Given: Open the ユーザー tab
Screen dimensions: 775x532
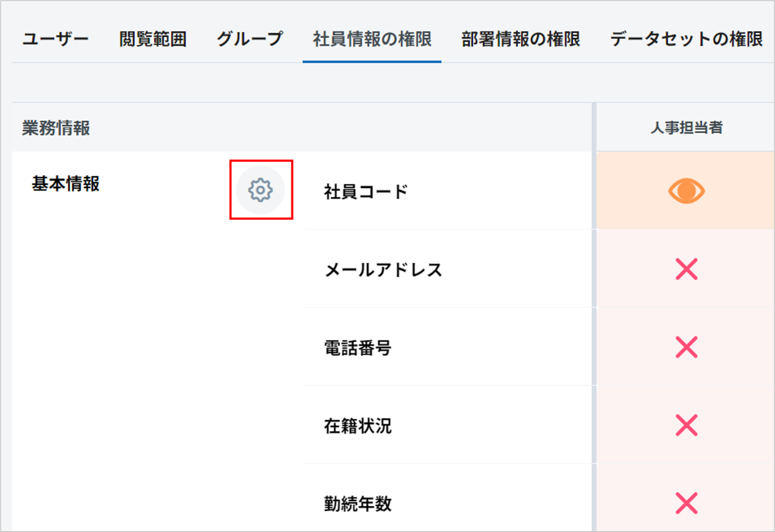Looking at the screenshot, I should coord(56,39).
